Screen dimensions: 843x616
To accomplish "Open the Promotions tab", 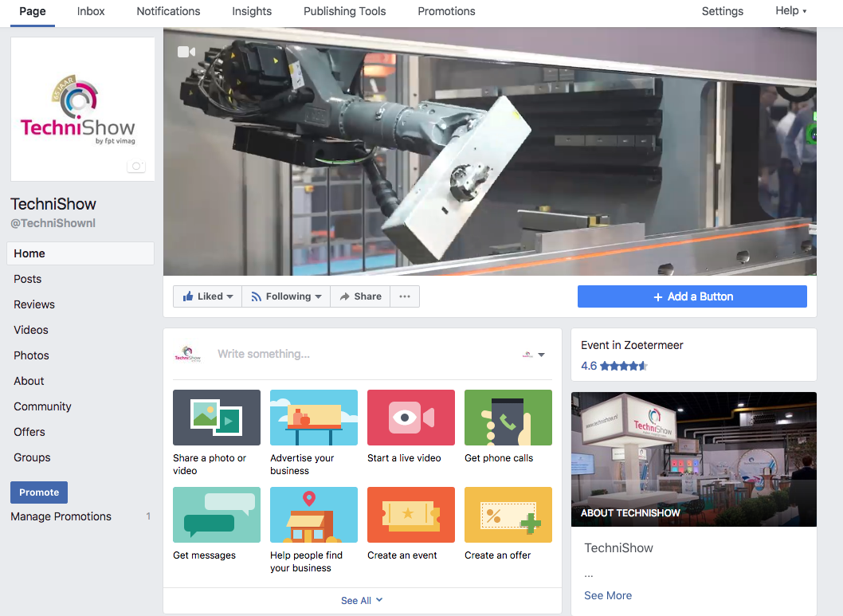I will coord(446,11).
